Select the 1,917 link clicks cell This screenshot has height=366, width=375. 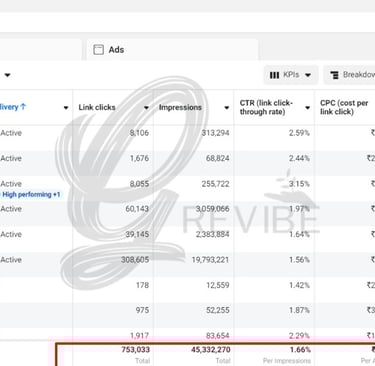click(139, 335)
